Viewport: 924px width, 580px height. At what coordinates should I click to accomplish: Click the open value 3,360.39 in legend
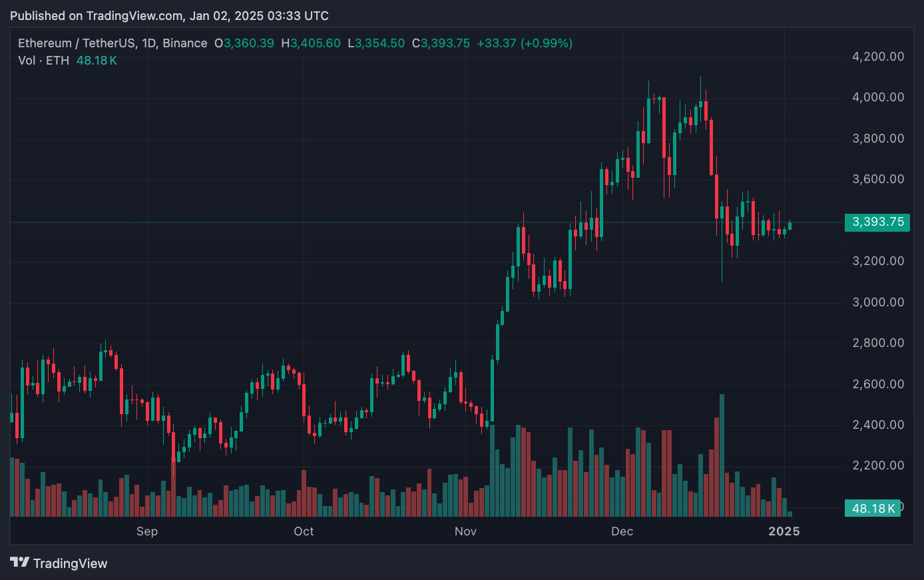[248, 43]
